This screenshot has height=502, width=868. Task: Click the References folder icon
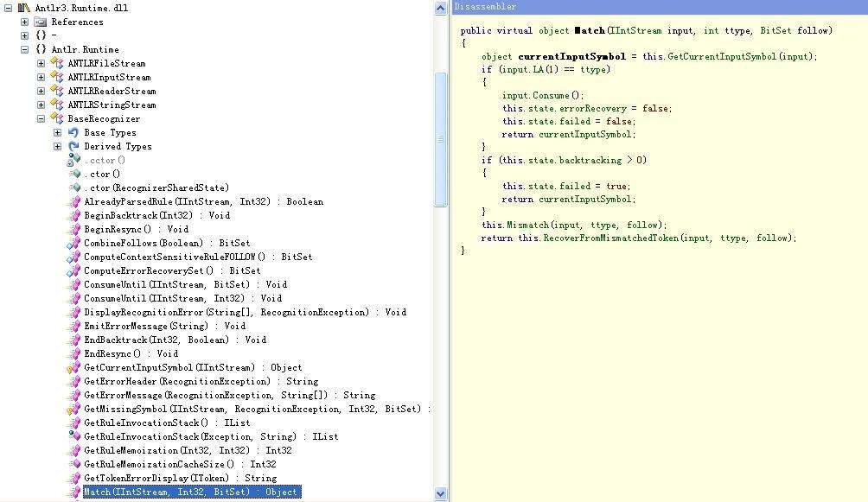(40, 22)
